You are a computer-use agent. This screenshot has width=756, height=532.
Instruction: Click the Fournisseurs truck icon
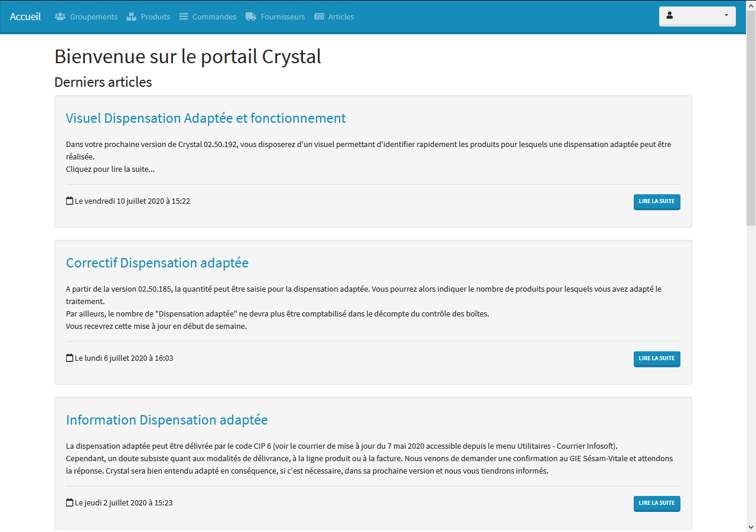tap(250, 17)
